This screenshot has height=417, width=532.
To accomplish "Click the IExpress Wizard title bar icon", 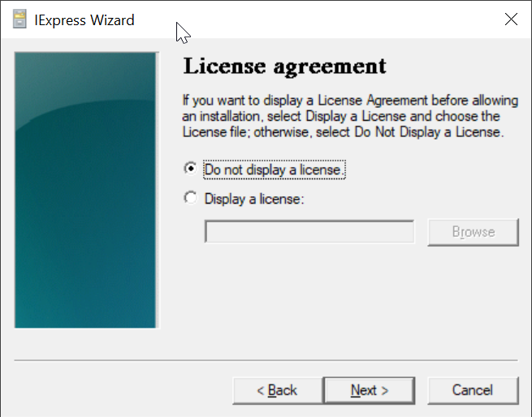I will pyautogui.click(x=19, y=20).
